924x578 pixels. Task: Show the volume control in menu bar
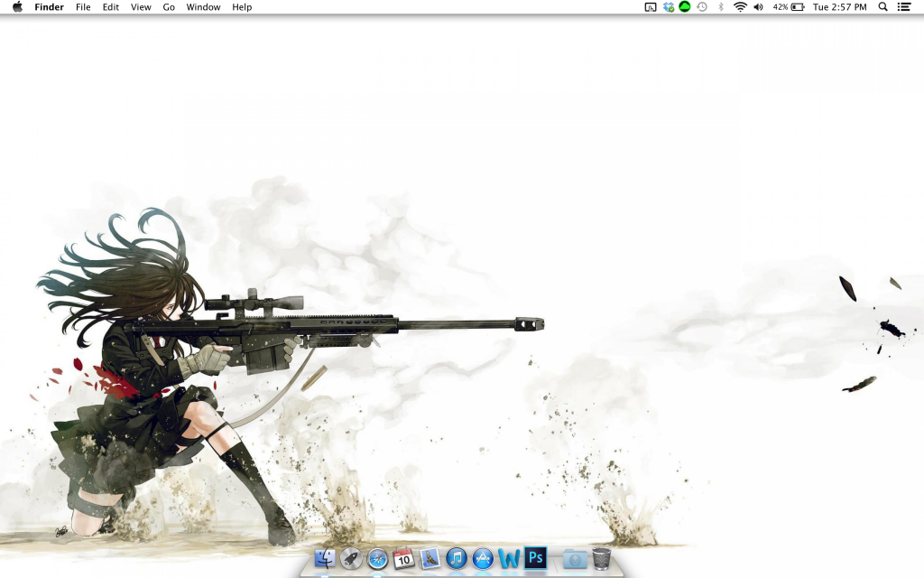point(758,7)
